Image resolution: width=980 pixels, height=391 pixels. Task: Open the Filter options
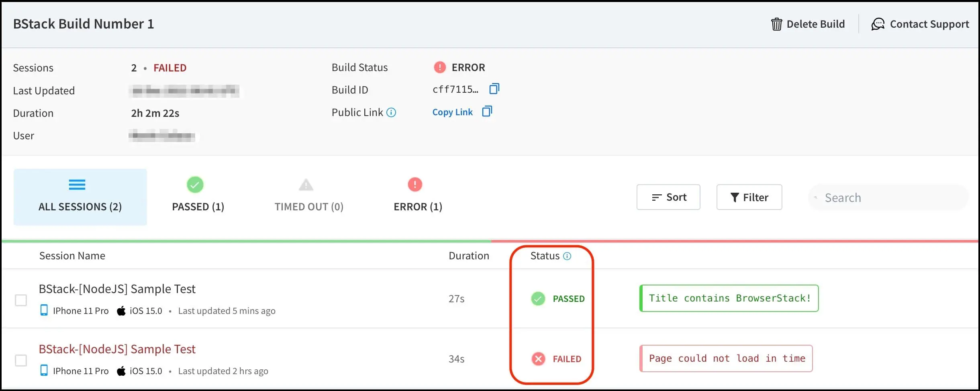click(749, 197)
